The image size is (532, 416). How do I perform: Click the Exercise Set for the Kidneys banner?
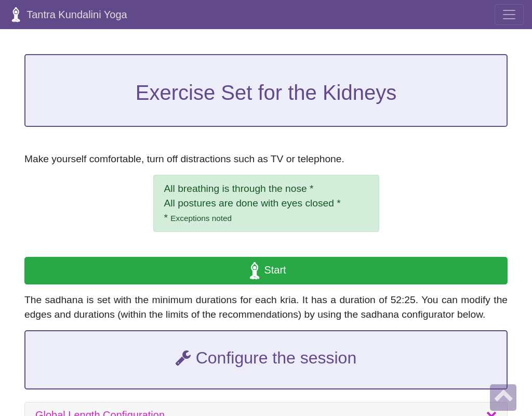(266, 93)
